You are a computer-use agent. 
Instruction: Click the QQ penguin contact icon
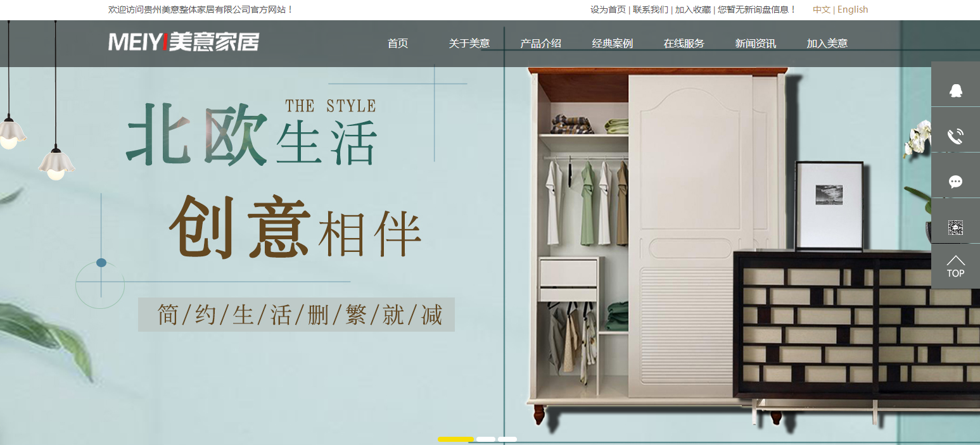click(955, 91)
